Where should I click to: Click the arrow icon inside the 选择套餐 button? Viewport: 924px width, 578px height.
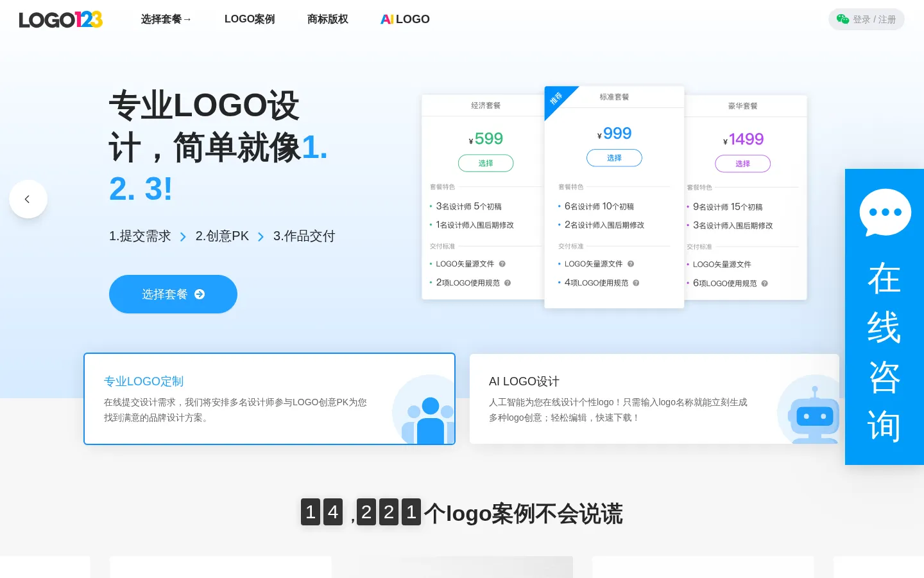[x=200, y=294]
